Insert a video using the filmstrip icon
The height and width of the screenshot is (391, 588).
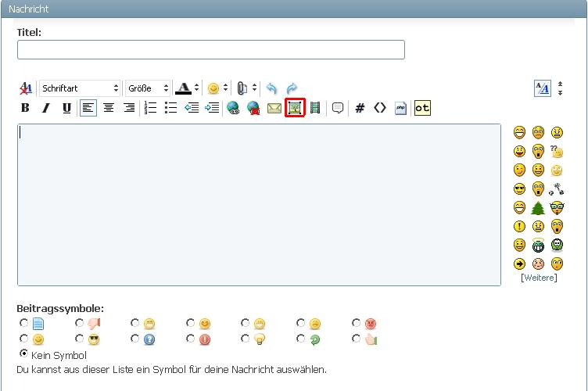click(315, 108)
